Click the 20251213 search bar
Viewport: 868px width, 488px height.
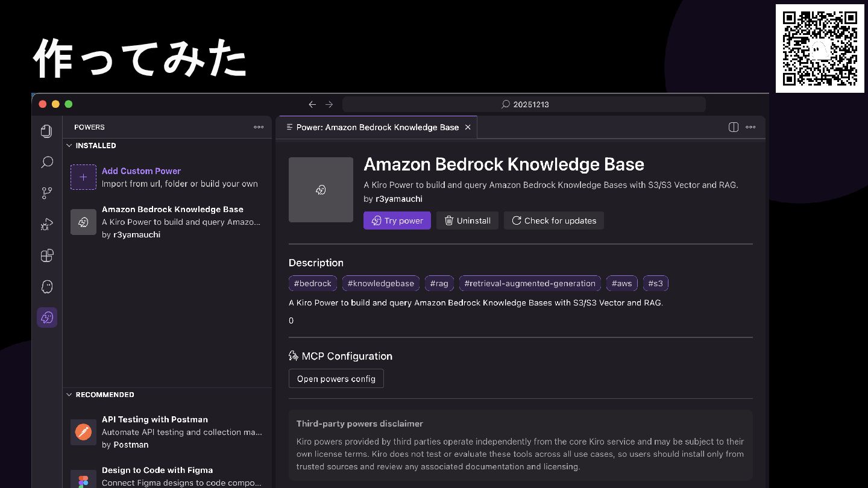click(x=524, y=104)
